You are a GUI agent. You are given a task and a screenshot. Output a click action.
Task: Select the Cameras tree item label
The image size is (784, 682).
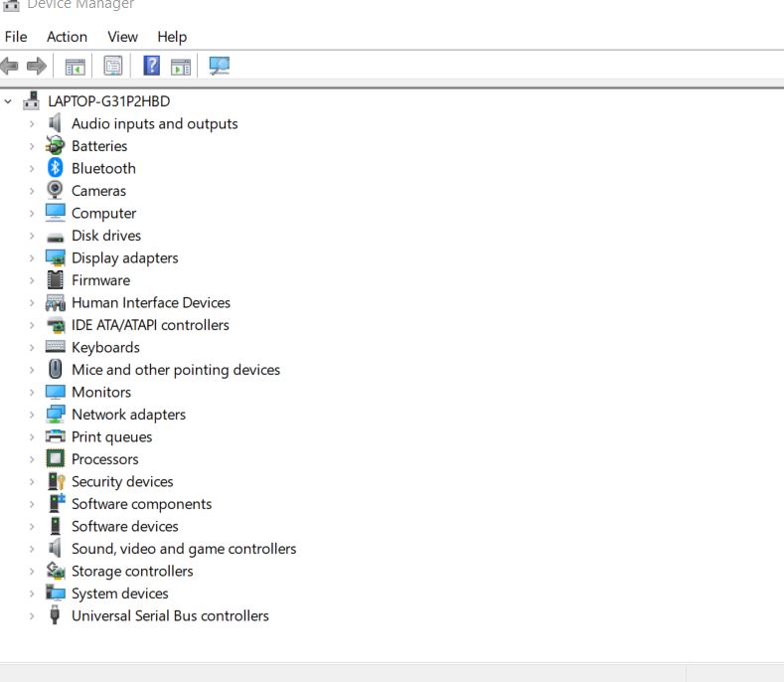tap(98, 191)
